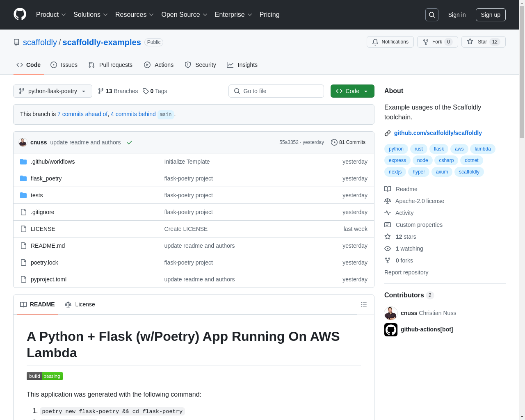Click the csharp topic tag

pyautogui.click(x=446, y=160)
